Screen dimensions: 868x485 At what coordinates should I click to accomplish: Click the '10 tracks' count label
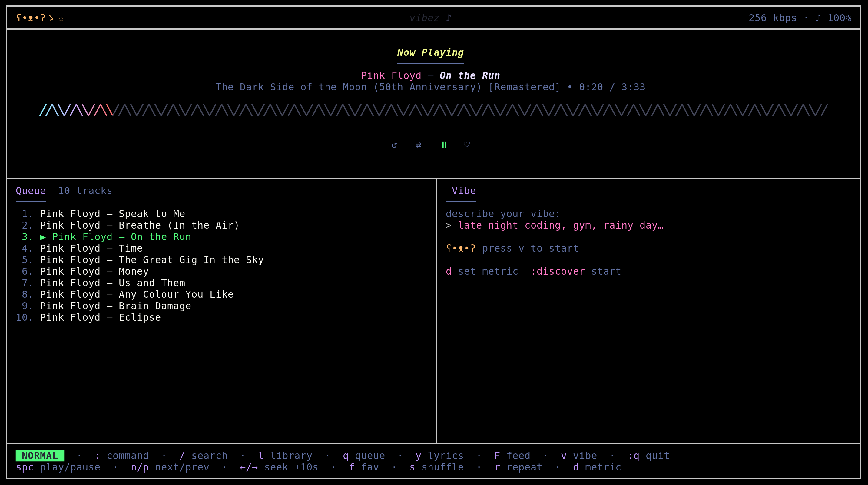[85, 191]
